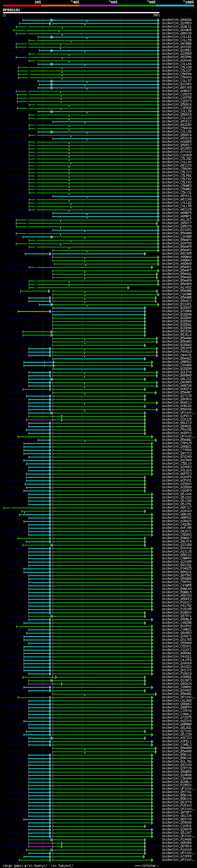Select UniRef100_B5A4N2 label
The width and height of the screenshot is (197, 868).
coord(177,440)
